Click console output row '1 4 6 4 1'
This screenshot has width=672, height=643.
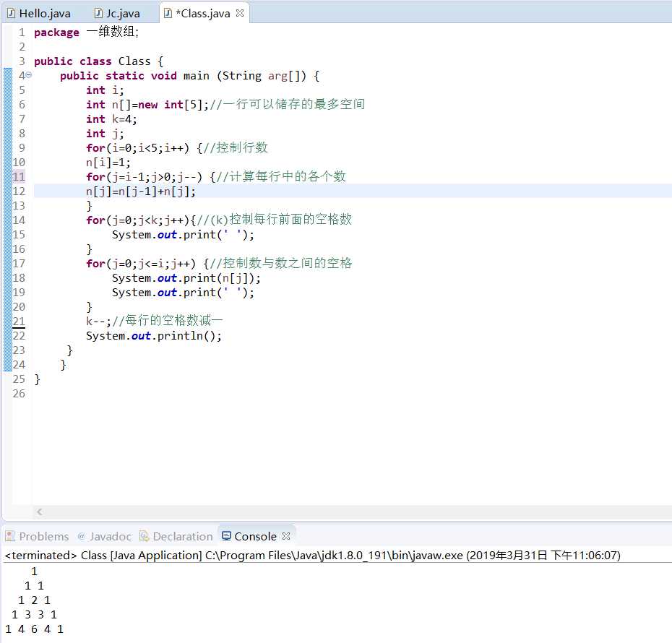tap(34, 629)
